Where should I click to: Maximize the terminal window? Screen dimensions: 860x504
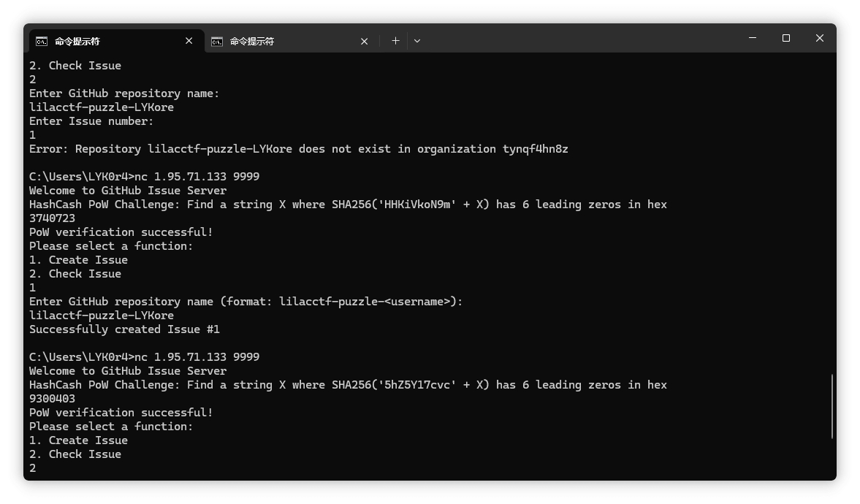786,38
